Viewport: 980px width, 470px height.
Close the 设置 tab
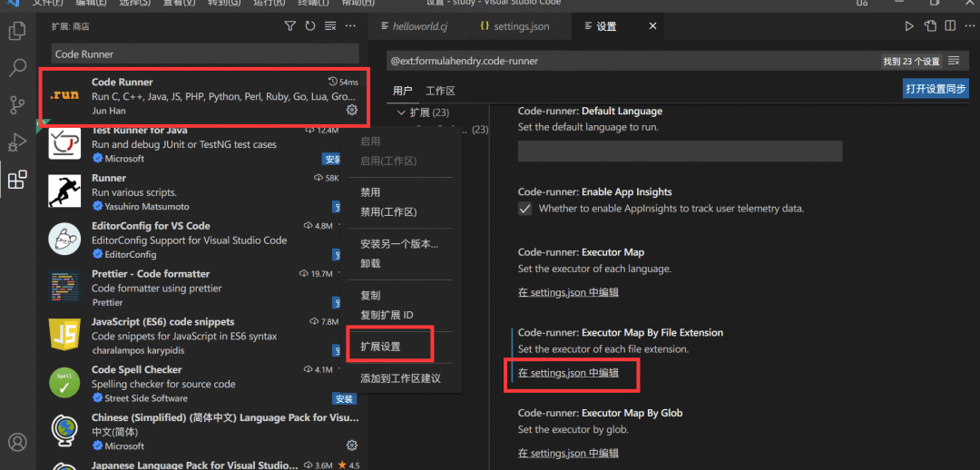pyautogui.click(x=652, y=26)
